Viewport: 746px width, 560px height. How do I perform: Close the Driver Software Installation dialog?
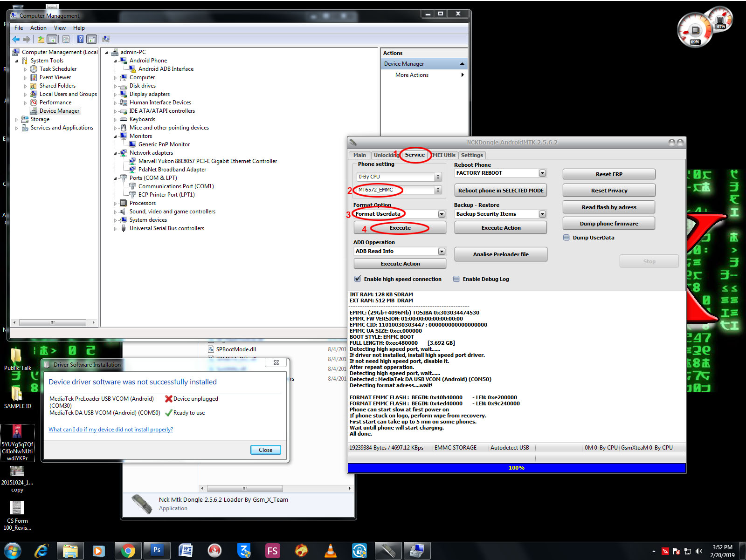click(x=266, y=450)
